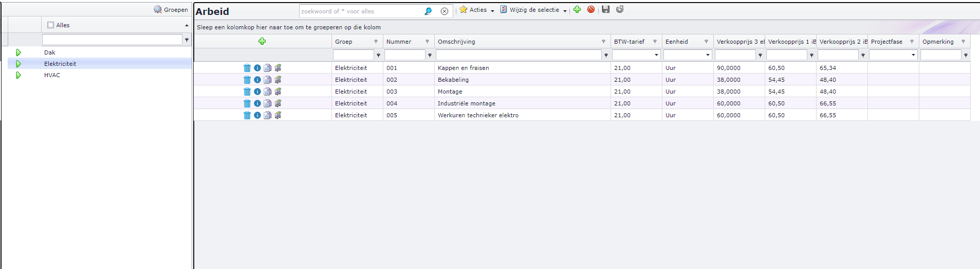Screen dimensions: 980x269
Task: Copy the Industriële montage row
Action: [267, 103]
